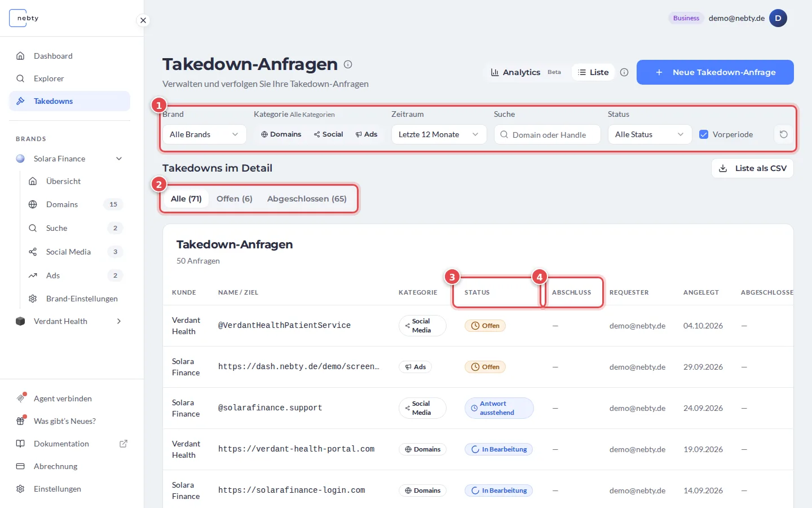The height and width of the screenshot is (508, 812).
Task: Create a Neue Takedown-Anfrage
Action: point(715,72)
